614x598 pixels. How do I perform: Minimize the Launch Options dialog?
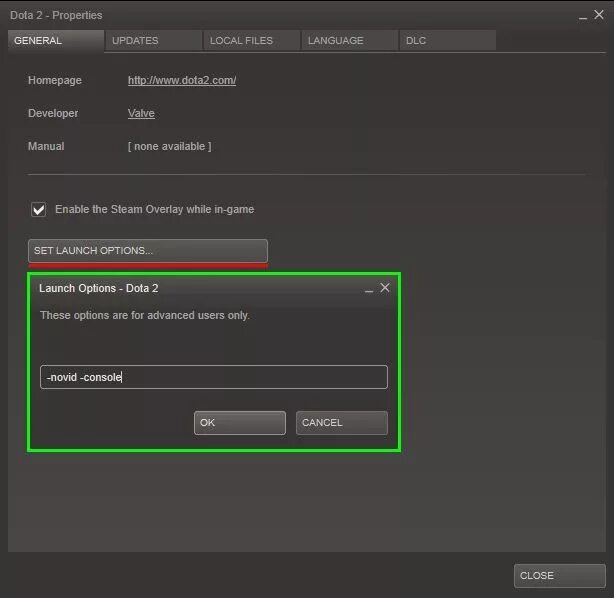pos(368,290)
